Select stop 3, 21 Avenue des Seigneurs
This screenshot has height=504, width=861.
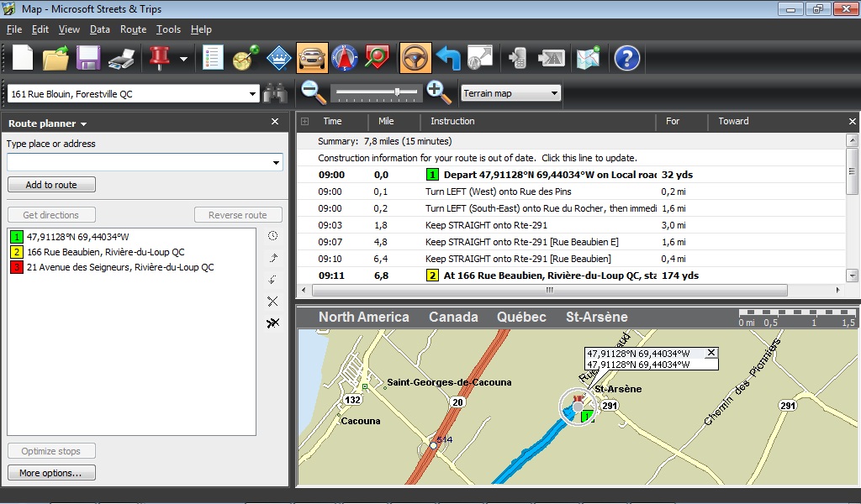(x=113, y=267)
